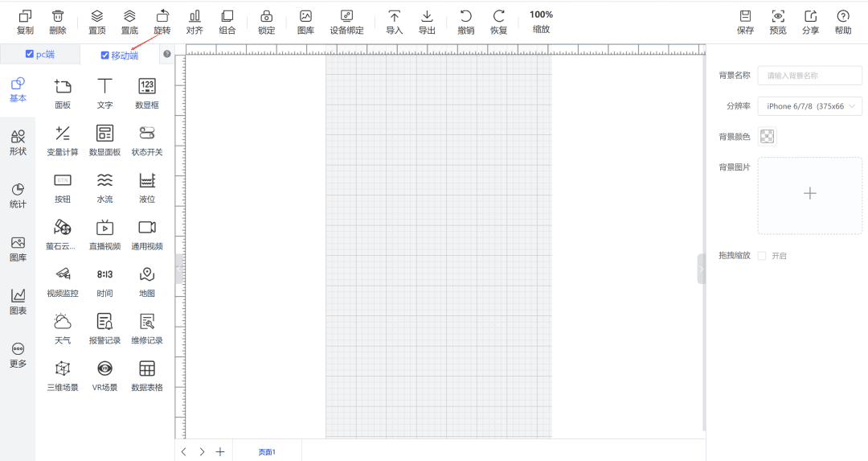The image size is (868, 461).
Task: Open 预览 (preview) mode
Action: 778,23
